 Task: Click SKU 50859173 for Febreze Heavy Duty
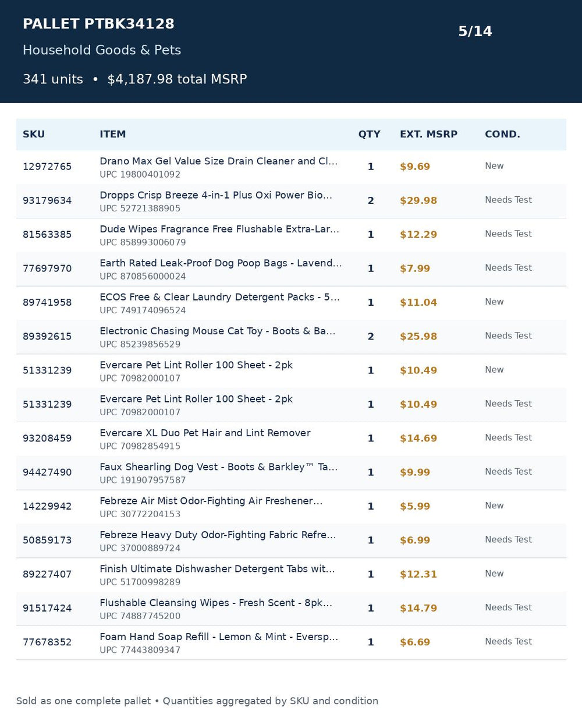(47, 540)
